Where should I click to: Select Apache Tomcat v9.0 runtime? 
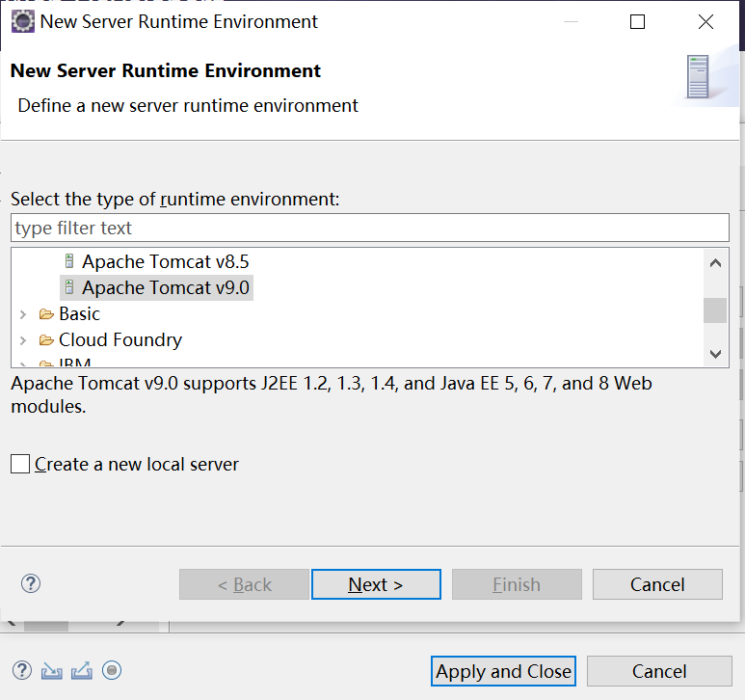tap(165, 288)
